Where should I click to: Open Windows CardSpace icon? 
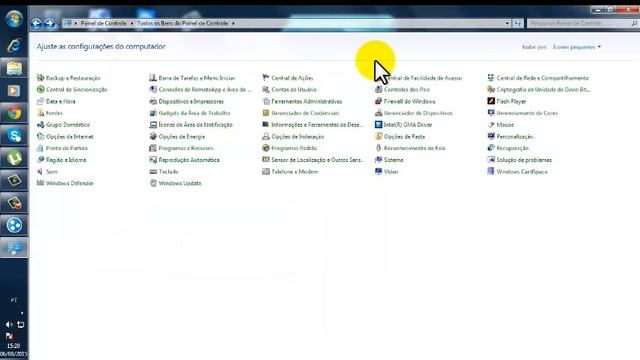[491, 172]
